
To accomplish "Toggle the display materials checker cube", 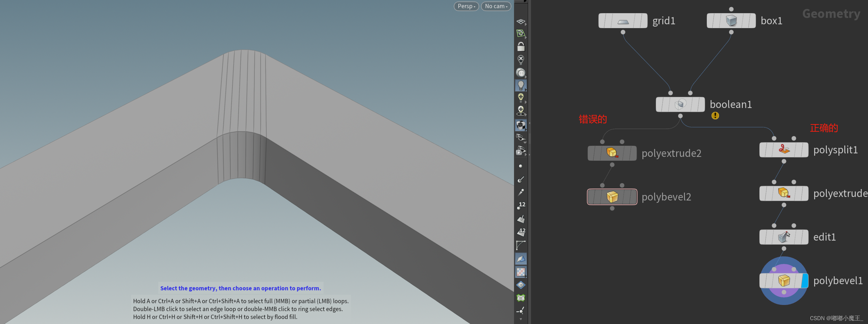I will point(521,125).
